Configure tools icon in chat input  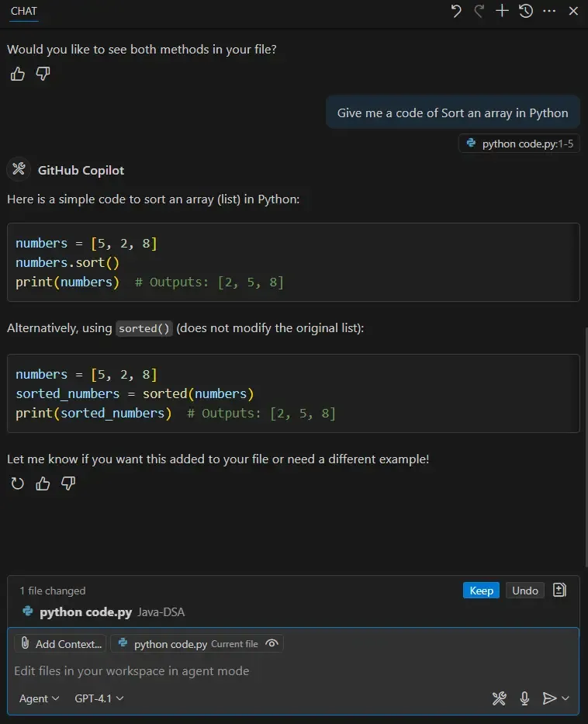[499, 698]
